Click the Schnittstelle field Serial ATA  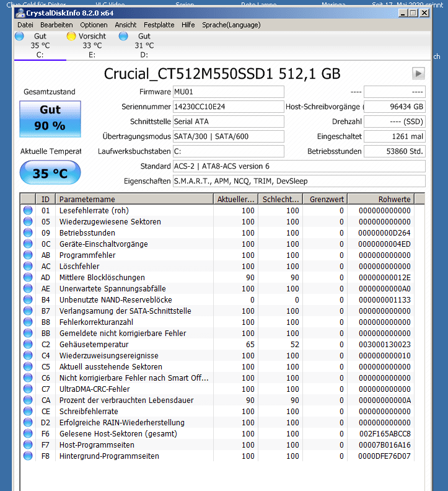pyautogui.click(x=229, y=122)
